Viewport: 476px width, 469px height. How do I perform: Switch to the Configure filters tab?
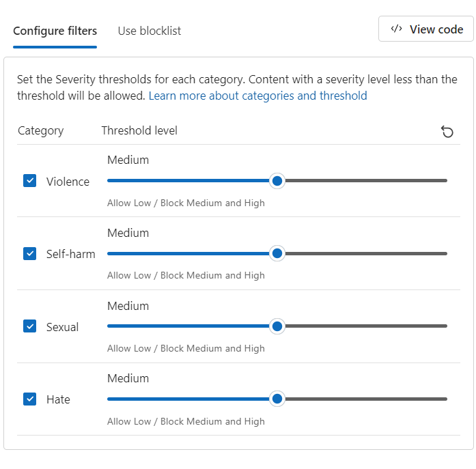(x=55, y=31)
